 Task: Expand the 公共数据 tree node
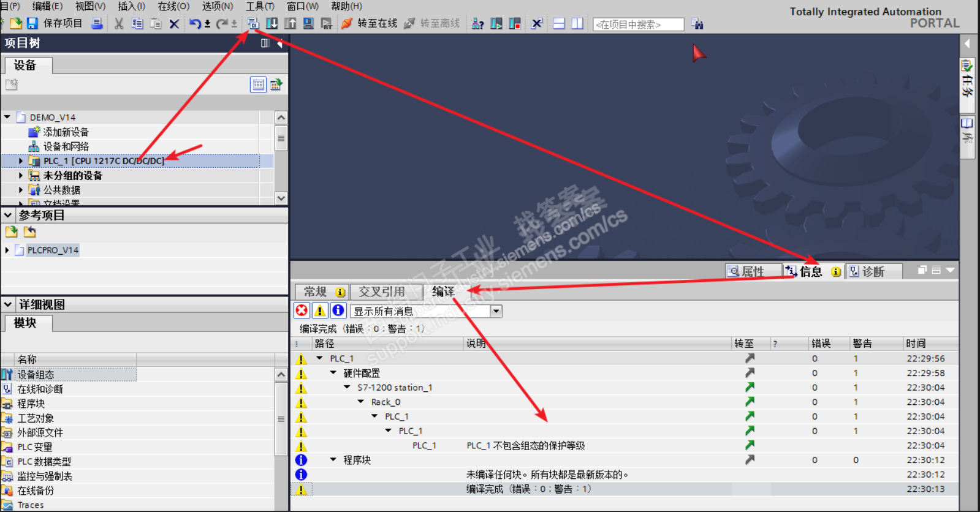[x=21, y=190]
